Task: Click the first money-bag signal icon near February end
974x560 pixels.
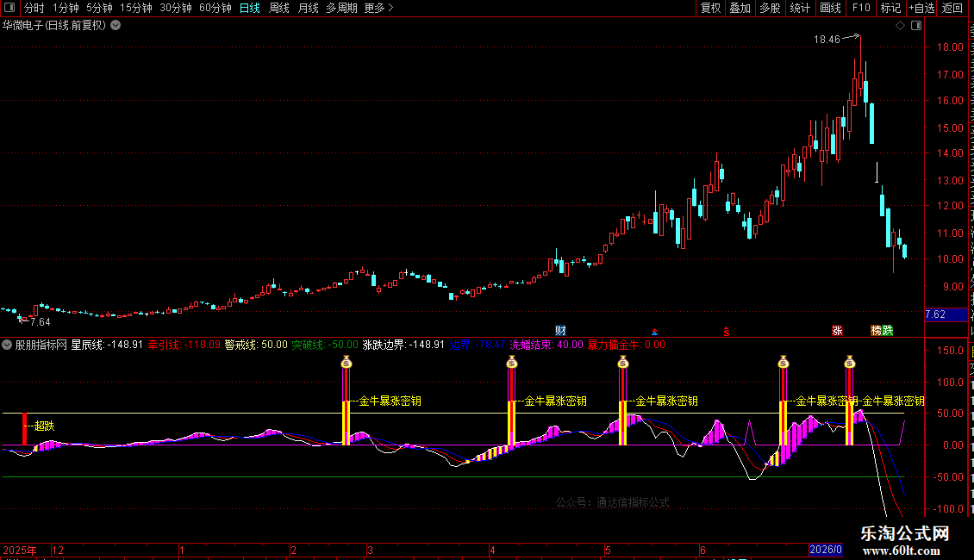Action: 347,362
